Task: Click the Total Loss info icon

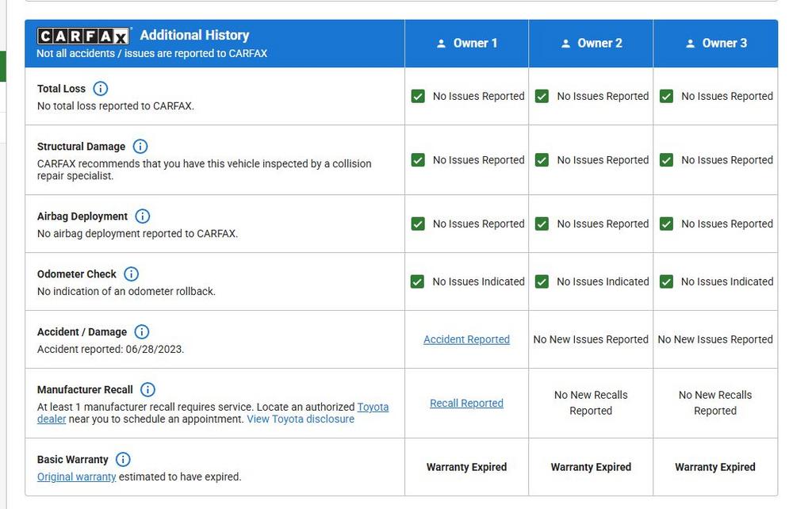Action: coord(101,89)
